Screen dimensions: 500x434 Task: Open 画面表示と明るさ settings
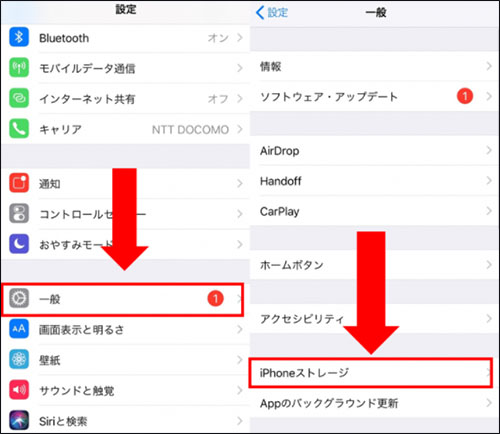(x=125, y=330)
